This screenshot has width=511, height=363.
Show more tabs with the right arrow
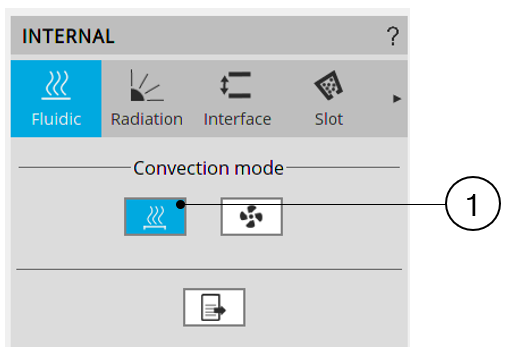click(397, 99)
